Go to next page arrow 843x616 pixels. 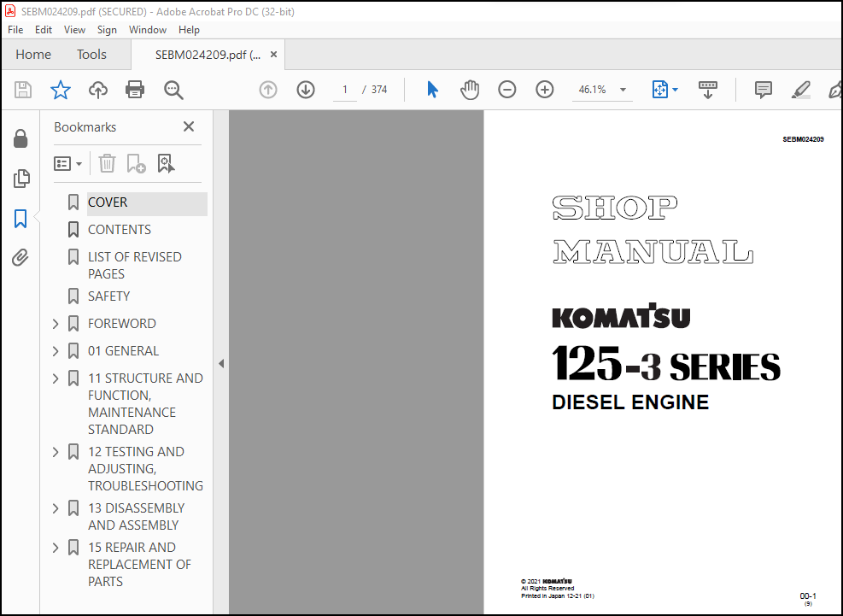(x=306, y=90)
